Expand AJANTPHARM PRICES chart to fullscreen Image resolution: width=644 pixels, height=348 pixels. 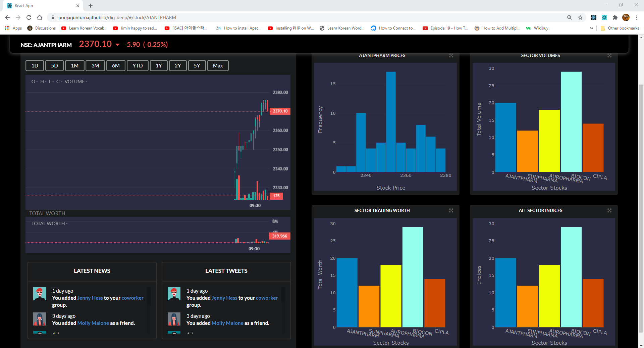(x=451, y=56)
